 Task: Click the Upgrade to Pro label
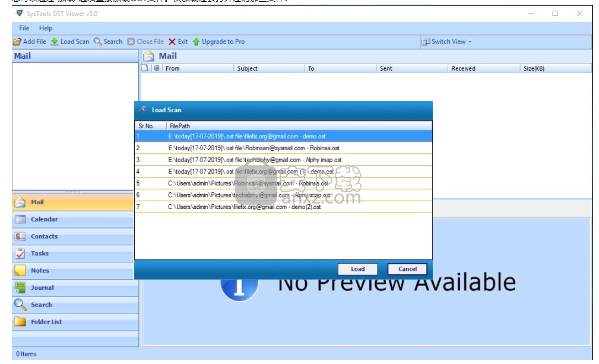point(223,42)
